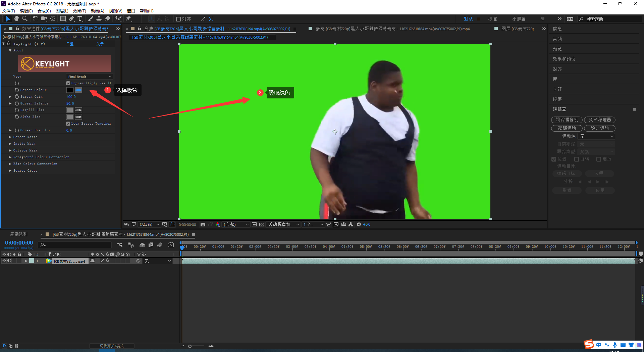Pick the Screen Colour eyedropper
The height and width of the screenshot is (352, 644).
[78, 90]
